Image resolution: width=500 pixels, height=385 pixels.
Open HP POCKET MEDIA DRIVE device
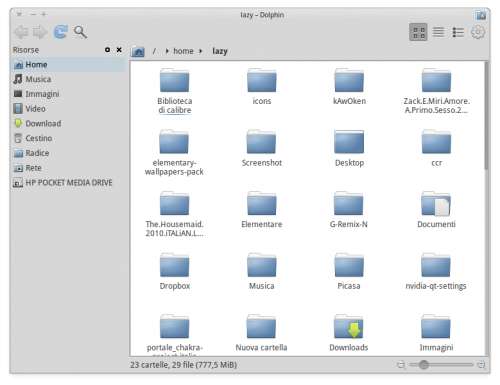coord(69,183)
